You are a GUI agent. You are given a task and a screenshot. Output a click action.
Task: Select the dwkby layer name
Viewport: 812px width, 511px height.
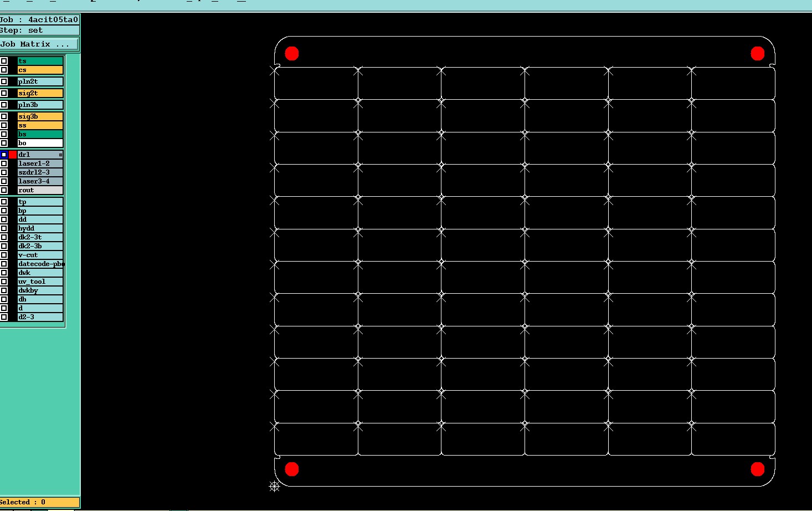(x=40, y=290)
